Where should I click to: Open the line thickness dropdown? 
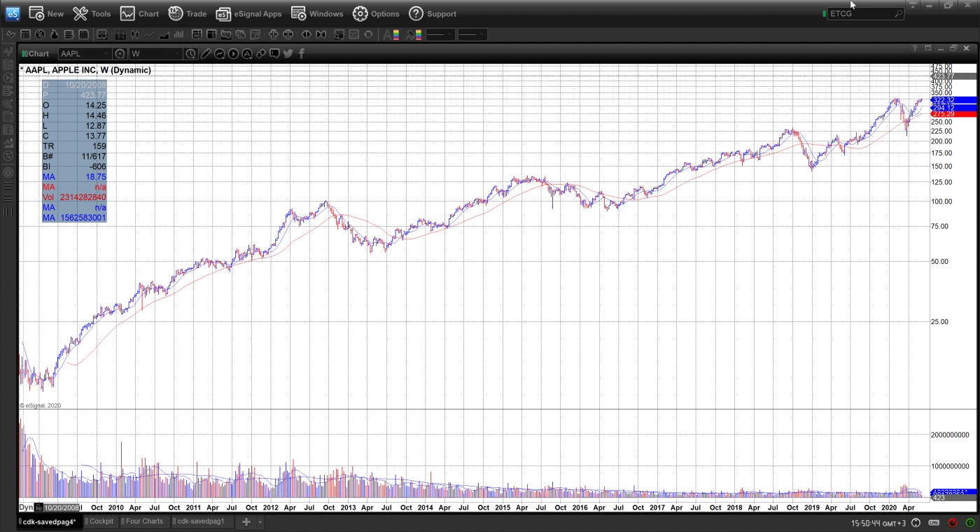[x=472, y=34]
